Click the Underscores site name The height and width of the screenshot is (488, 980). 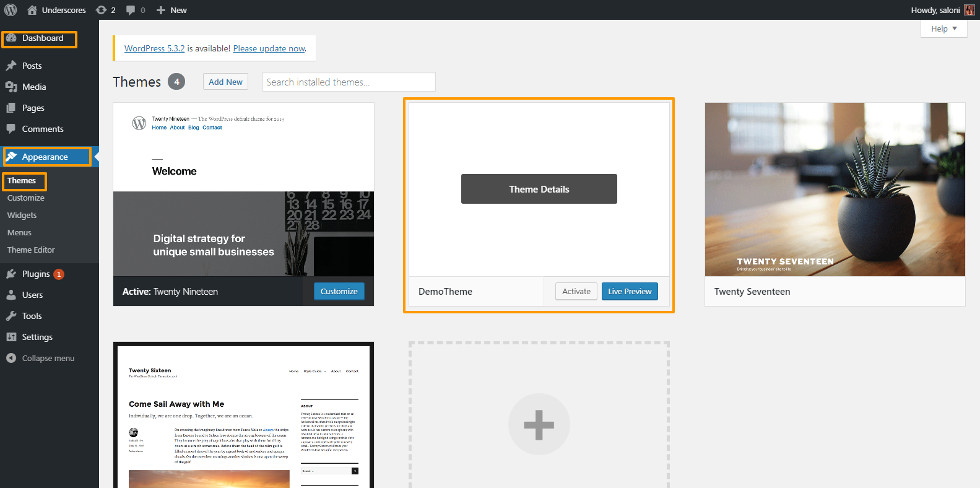pyautogui.click(x=64, y=10)
